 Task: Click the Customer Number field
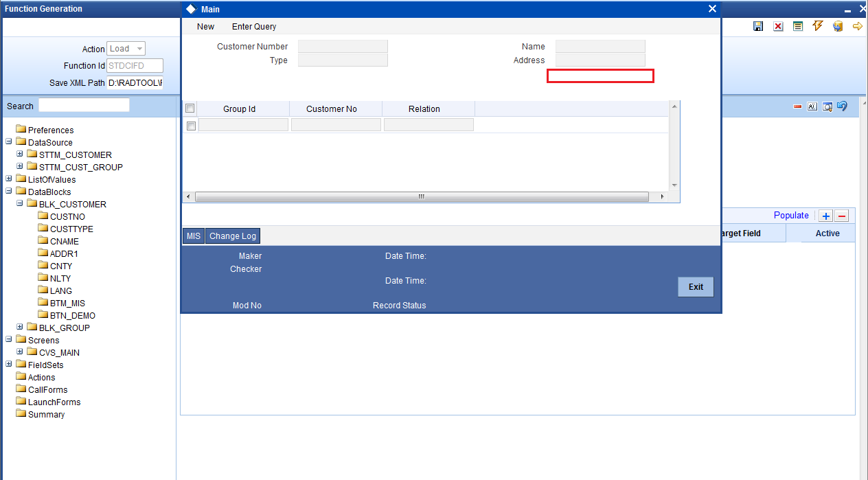pyautogui.click(x=343, y=47)
